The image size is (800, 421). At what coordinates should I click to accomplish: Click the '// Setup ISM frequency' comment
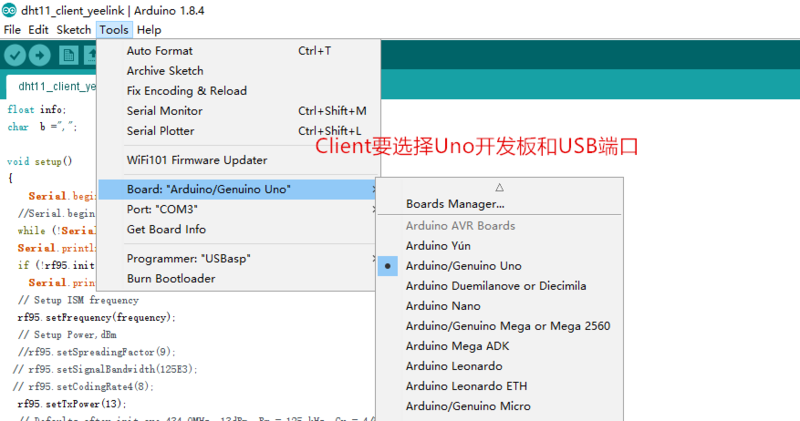click(78, 300)
